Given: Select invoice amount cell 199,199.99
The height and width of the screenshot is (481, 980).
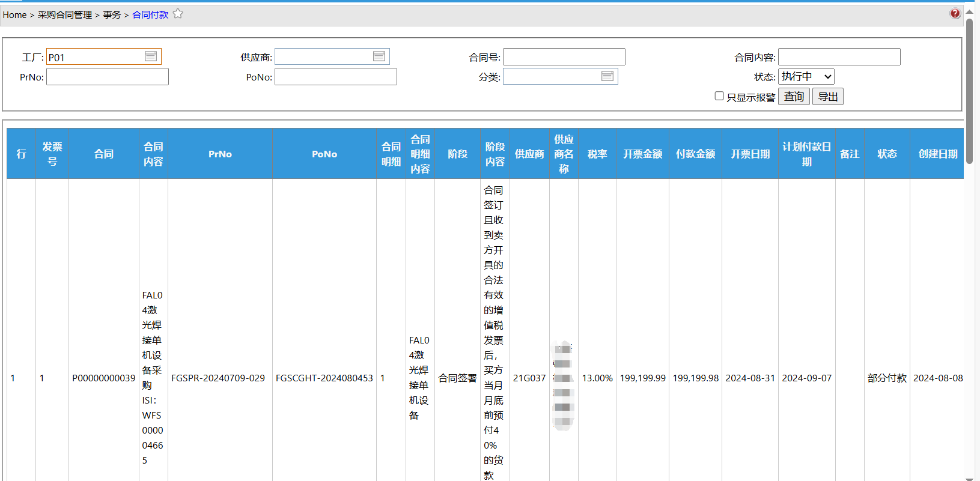Looking at the screenshot, I should [x=642, y=378].
